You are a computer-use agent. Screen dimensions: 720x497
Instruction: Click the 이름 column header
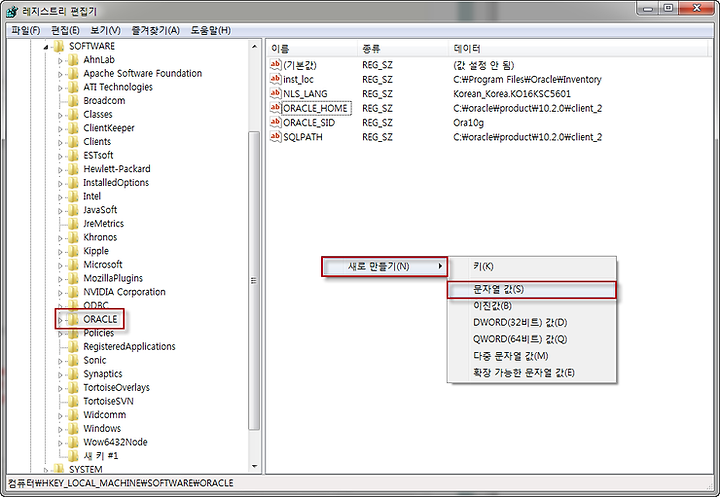[312, 49]
